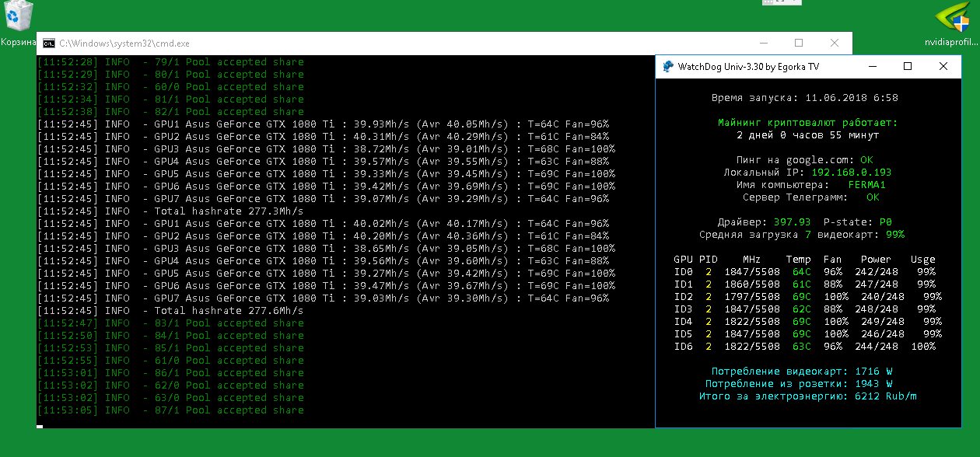Click the uptime '2 дней 0 часов 55 минут'
The width and height of the screenshot is (980, 457).
(x=808, y=135)
